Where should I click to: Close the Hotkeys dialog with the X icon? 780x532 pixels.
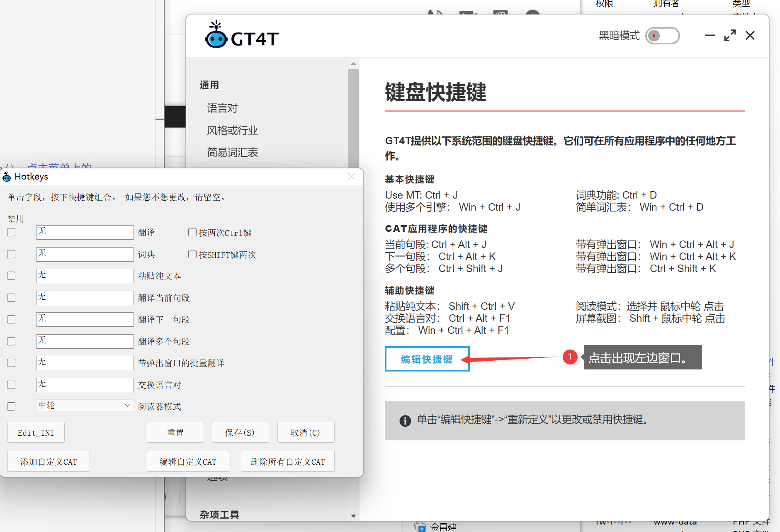pos(351,177)
